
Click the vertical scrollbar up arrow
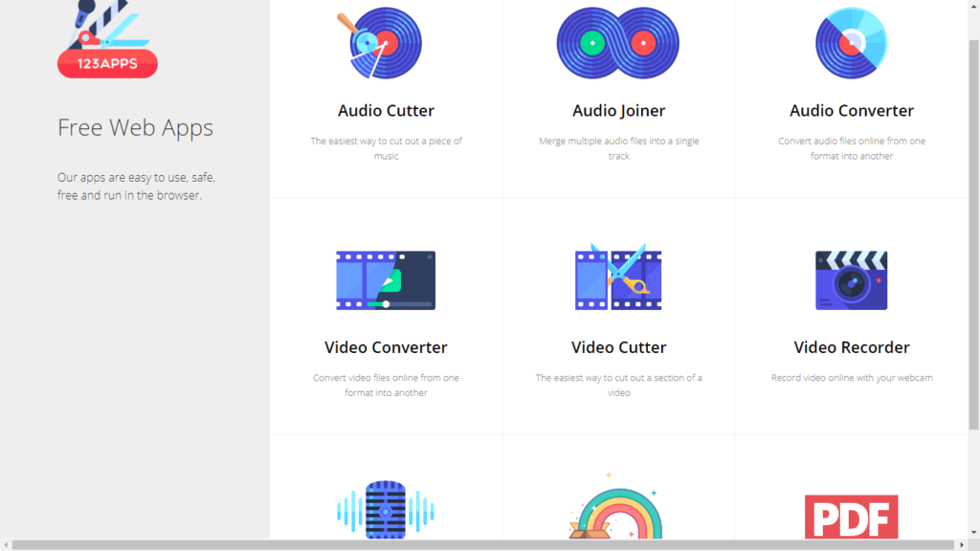click(x=973, y=5)
